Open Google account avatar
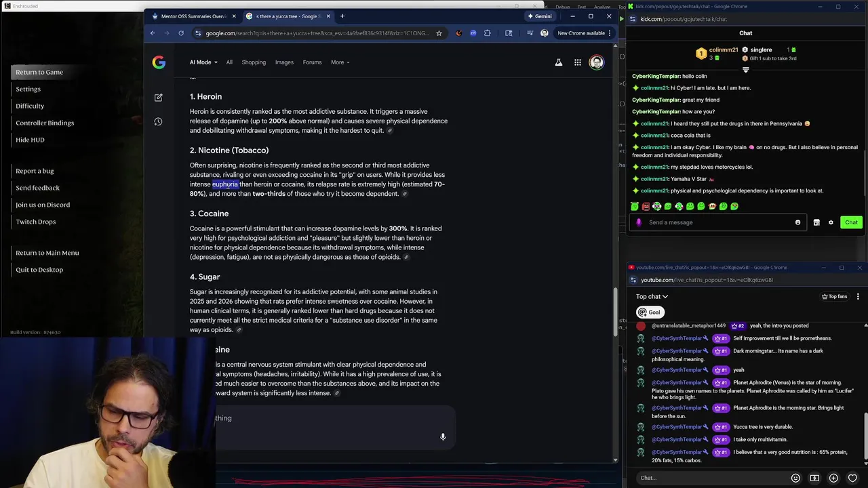The height and width of the screenshot is (488, 868). pyautogui.click(x=596, y=62)
